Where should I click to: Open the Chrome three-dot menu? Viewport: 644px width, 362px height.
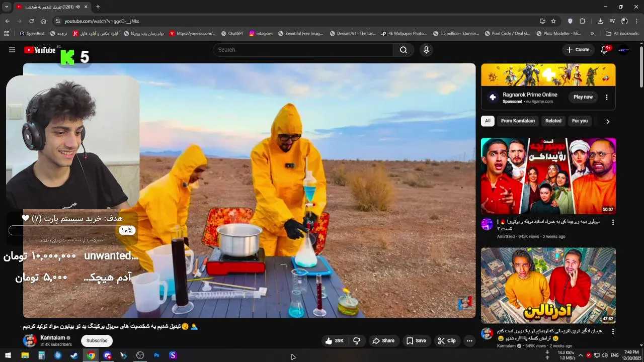636,21
